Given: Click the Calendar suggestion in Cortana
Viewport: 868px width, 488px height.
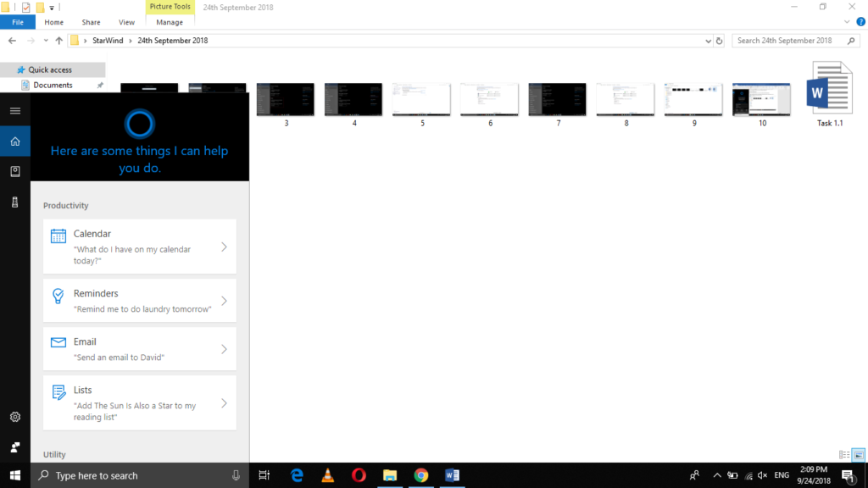Looking at the screenshot, I should pyautogui.click(x=139, y=246).
